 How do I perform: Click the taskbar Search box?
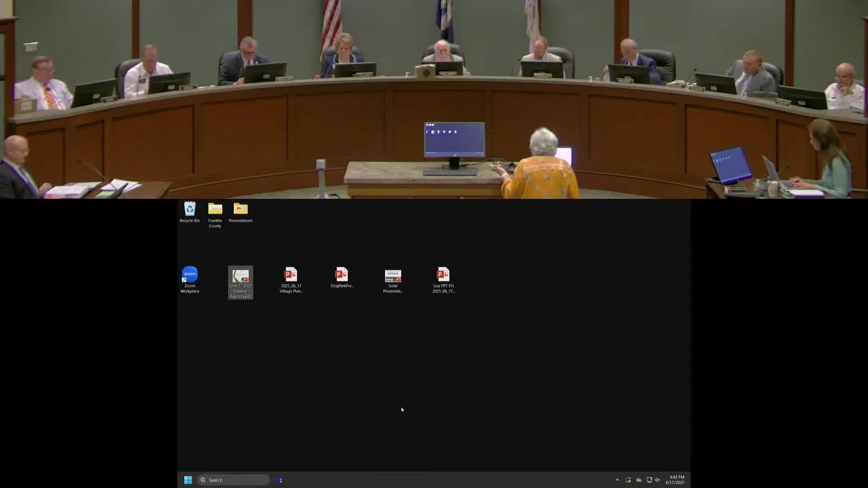(233, 480)
